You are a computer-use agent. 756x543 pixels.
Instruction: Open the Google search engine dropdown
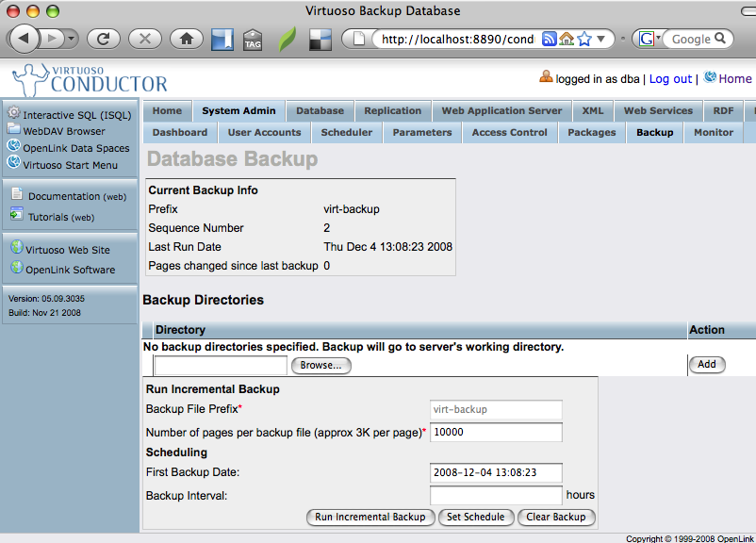[657, 39]
